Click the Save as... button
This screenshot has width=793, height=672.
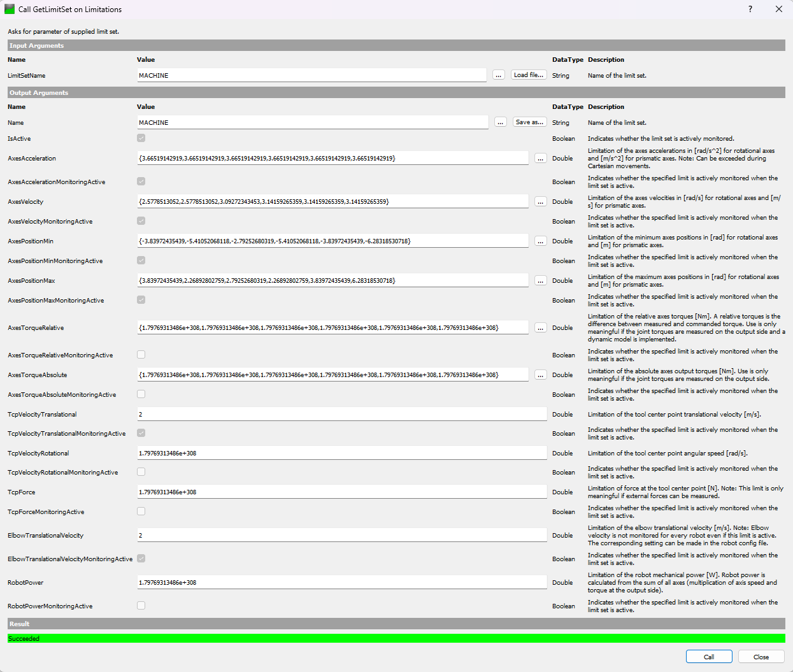(x=530, y=122)
